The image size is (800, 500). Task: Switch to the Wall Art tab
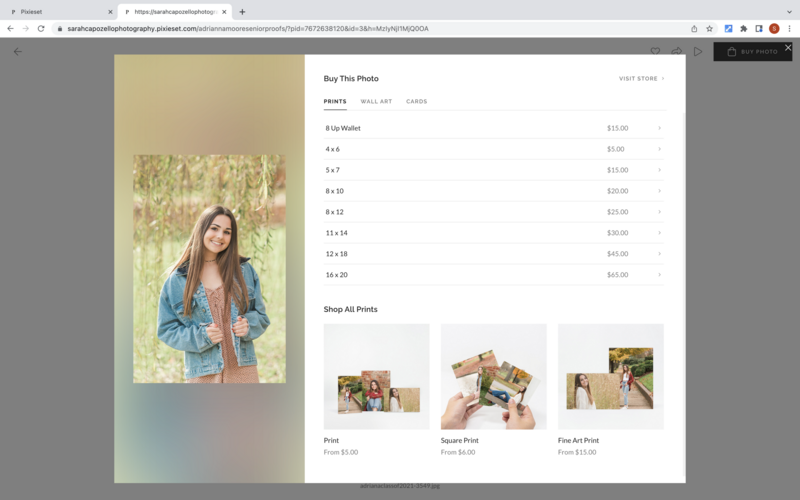pyautogui.click(x=376, y=101)
